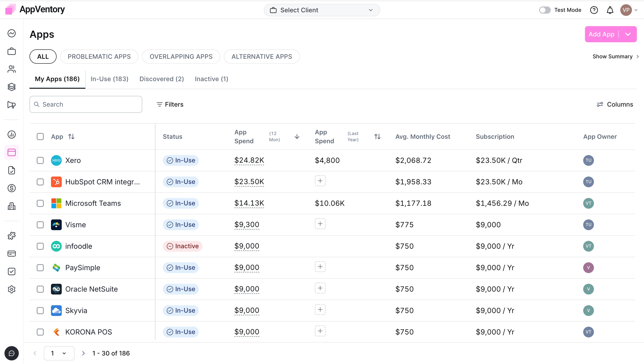Click the puzzle piece integrations sidebar icon

(11, 236)
